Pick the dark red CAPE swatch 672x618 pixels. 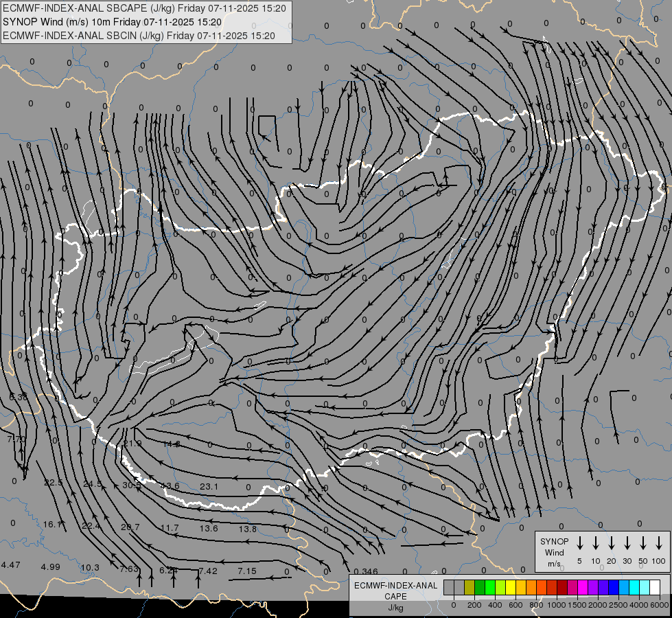(562, 588)
